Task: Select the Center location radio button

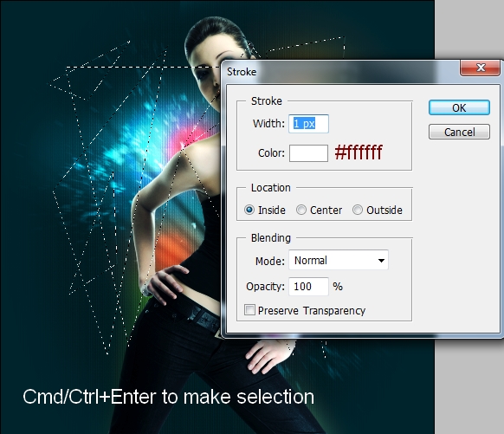Action: point(301,210)
